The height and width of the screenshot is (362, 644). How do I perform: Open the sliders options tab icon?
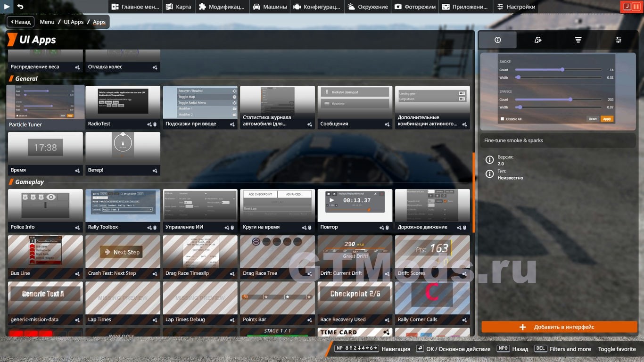click(x=618, y=40)
